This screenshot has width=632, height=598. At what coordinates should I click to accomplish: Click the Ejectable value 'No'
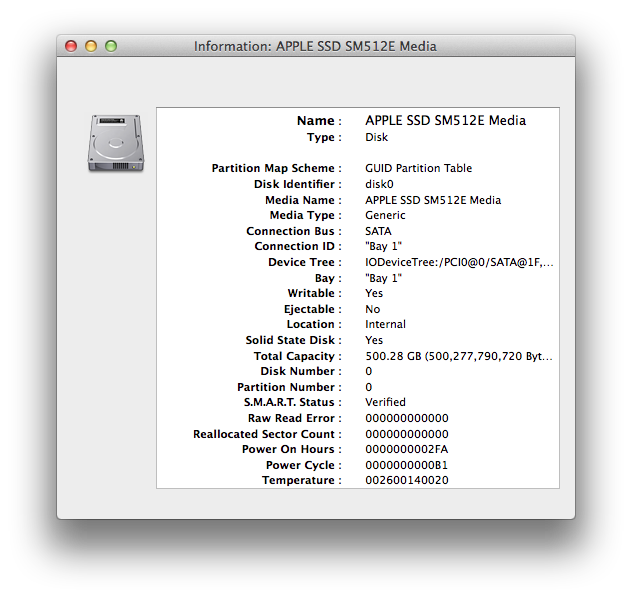pyautogui.click(x=372, y=309)
